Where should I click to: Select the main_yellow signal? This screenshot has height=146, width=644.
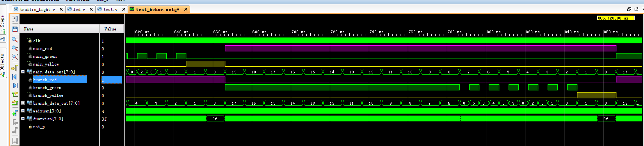pyautogui.click(x=46, y=64)
